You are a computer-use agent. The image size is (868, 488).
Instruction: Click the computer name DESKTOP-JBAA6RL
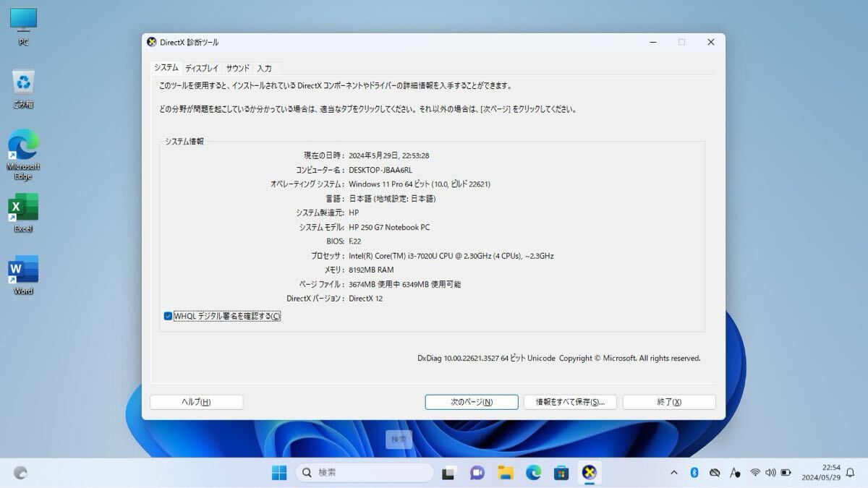click(380, 170)
